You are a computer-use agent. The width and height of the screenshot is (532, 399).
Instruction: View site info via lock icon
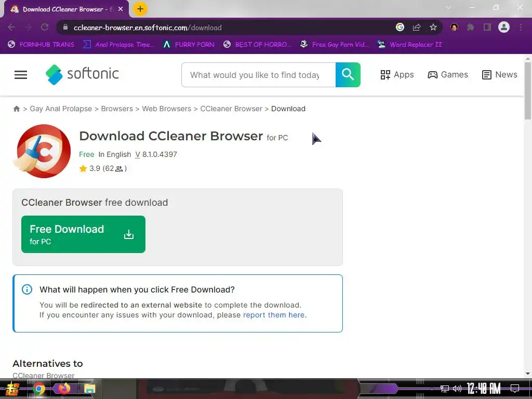[65, 28]
